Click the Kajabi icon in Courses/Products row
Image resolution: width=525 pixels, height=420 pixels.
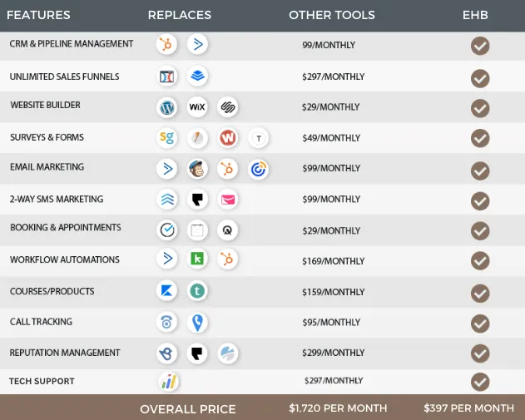[x=166, y=290]
